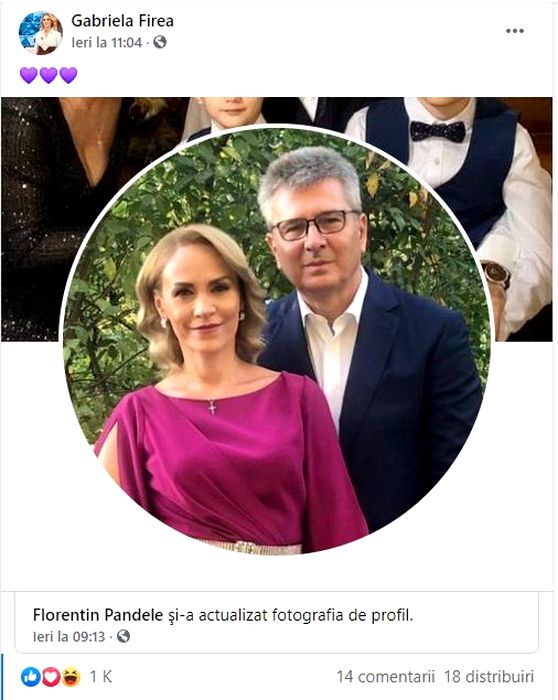Viewport: 558px width, 700px height.
Task: Click the Love heart reaction icon
Action: pyautogui.click(x=51, y=677)
